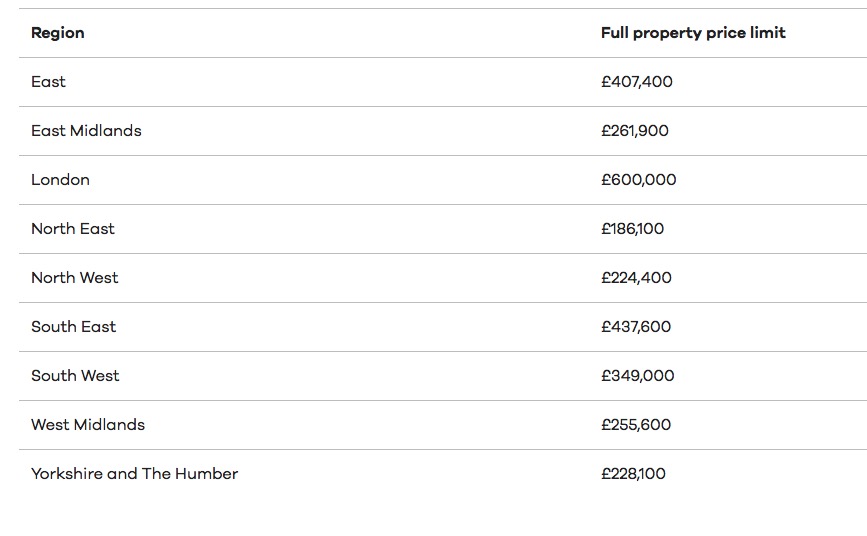Click the £437,600 price value
The width and height of the screenshot is (867, 536).
point(636,327)
